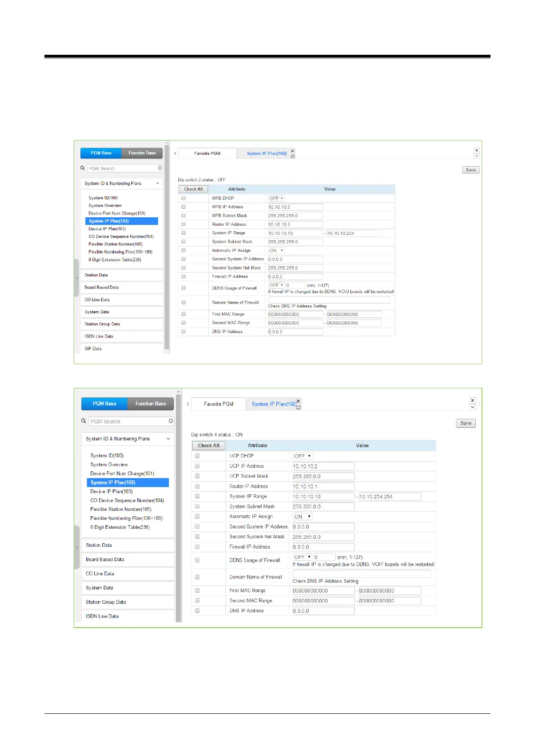The height and width of the screenshot is (756, 535).
Task: Open Favorite PGM tab in lower screenshot
Action: pos(219,404)
